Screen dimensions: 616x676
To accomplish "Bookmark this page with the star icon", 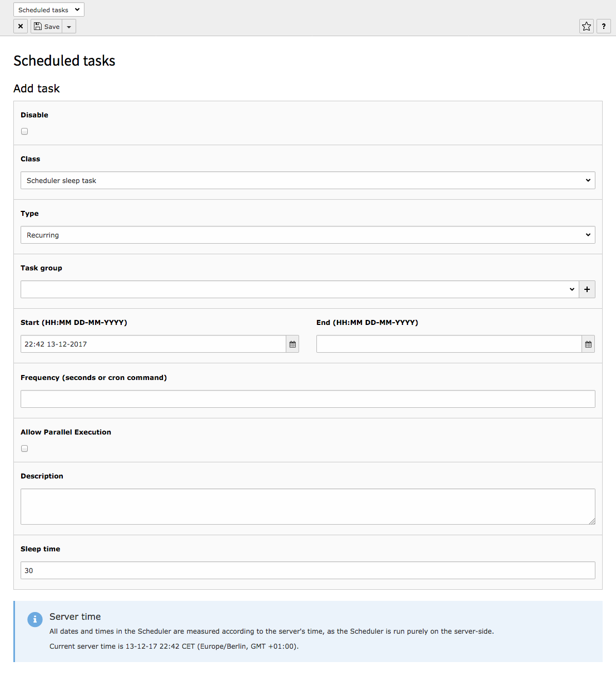I will tap(587, 26).
